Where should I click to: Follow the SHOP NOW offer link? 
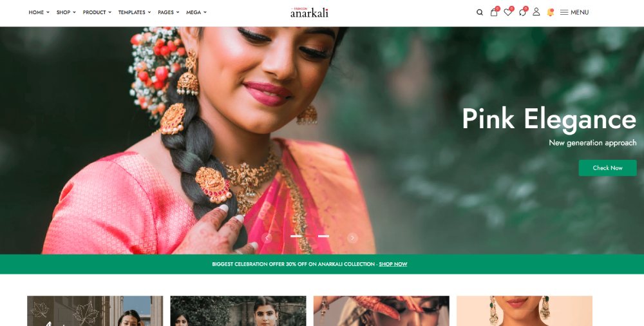point(393,264)
